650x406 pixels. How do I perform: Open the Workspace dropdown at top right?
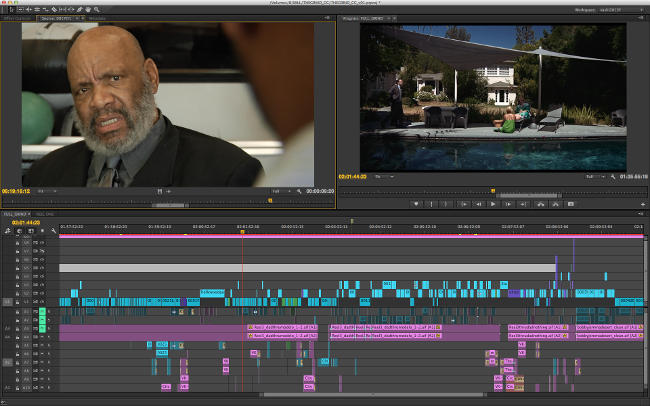pos(620,10)
